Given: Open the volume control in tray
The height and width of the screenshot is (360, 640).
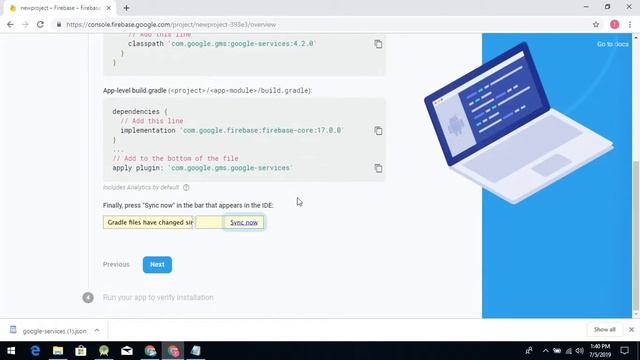Looking at the screenshot, I should [x=580, y=351].
